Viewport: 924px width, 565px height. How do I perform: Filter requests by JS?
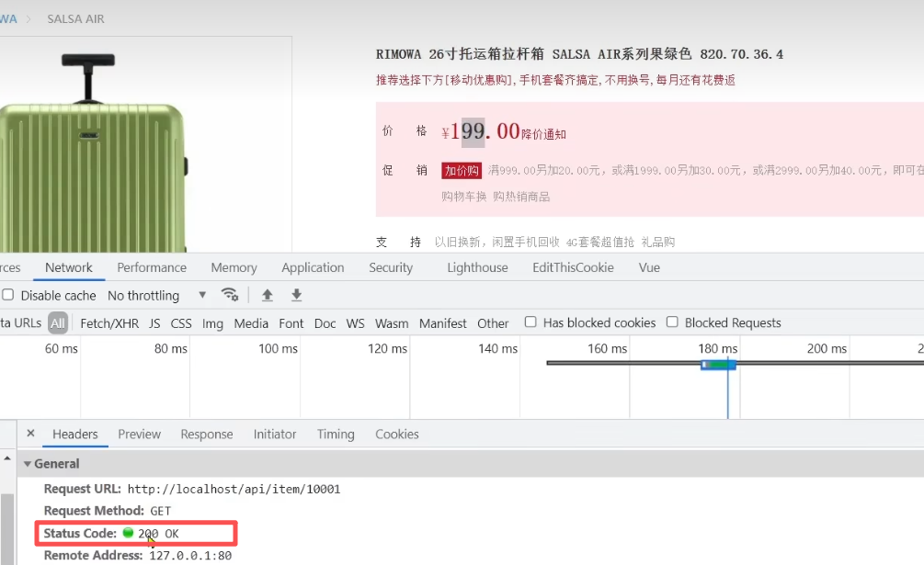(x=155, y=323)
